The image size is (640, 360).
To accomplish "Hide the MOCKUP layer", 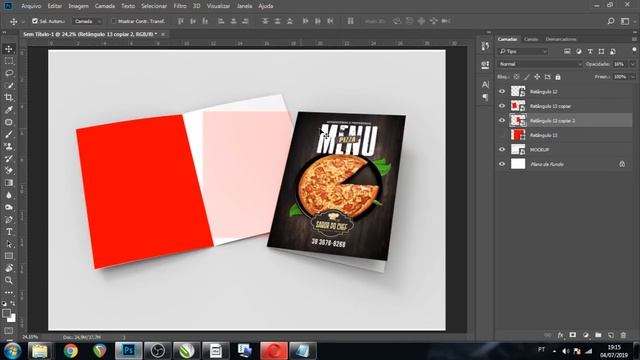I will (x=502, y=149).
